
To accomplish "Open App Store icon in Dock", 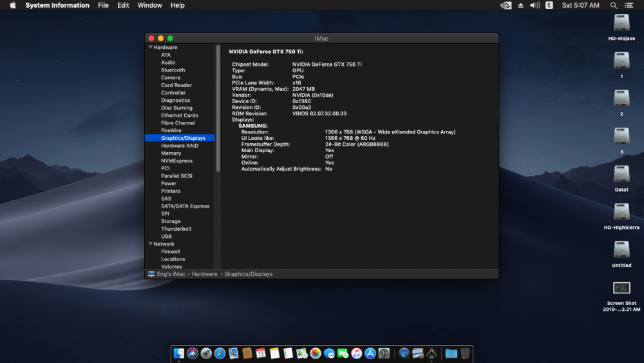I will click(x=370, y=353).
